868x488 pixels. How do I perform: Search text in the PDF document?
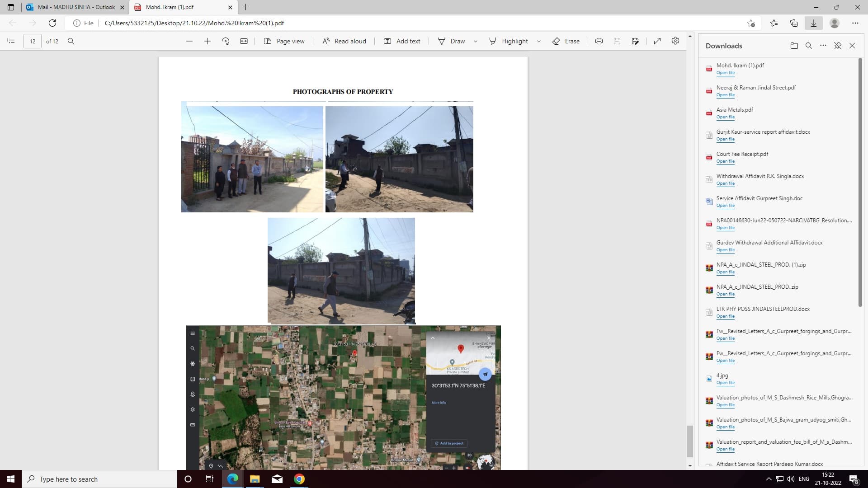pyautogui.click(x=71, y=41)
